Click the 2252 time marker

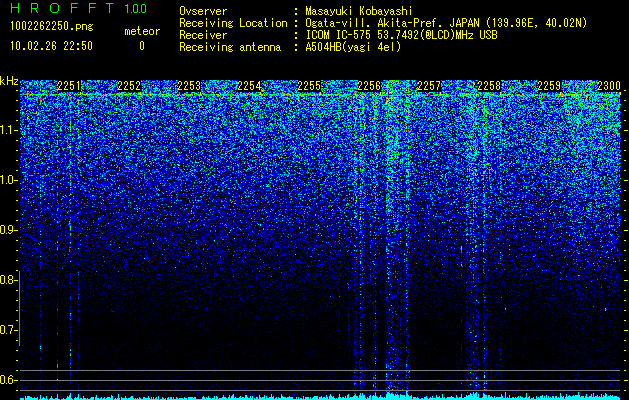coord(129,86)
